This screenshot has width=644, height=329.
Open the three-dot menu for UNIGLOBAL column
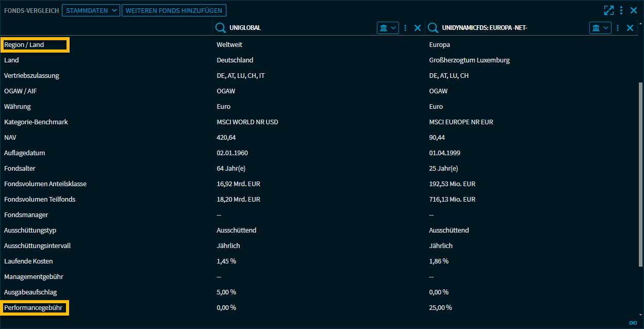coord(405,28)
